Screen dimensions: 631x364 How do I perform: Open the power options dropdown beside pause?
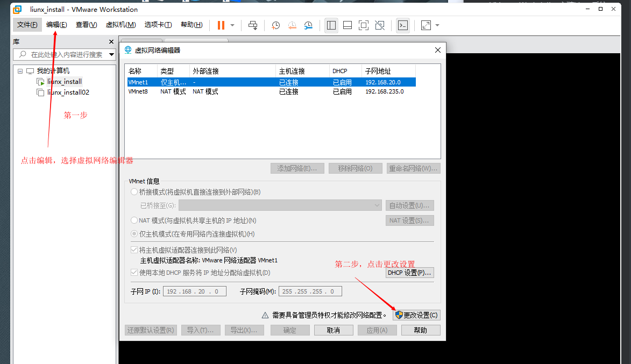pyautogui.click(x=232, y=25)
